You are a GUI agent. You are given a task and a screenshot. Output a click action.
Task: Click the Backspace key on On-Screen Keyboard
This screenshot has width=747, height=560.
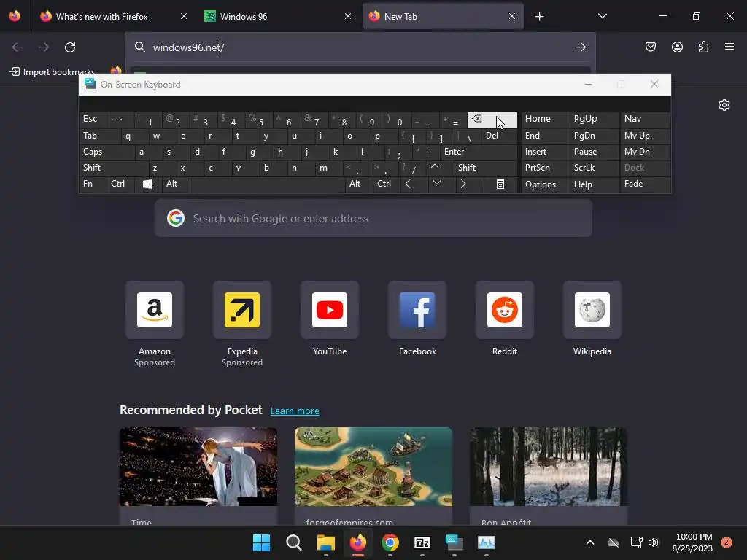[492, 120]
